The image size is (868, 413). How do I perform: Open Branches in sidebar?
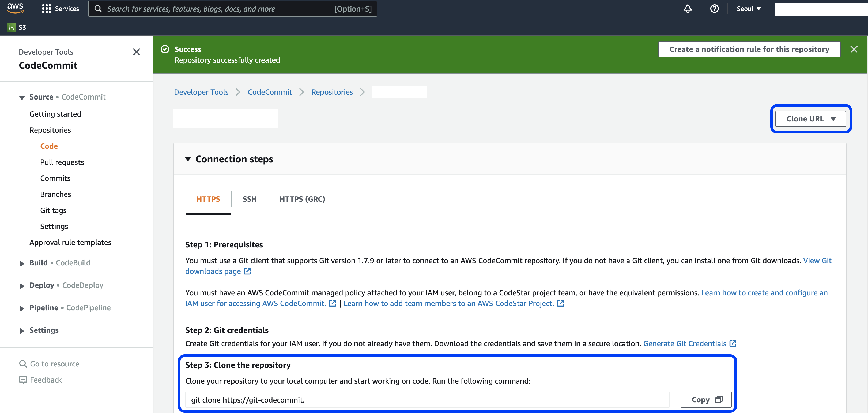pyautogui.click(x=56, y=194)
